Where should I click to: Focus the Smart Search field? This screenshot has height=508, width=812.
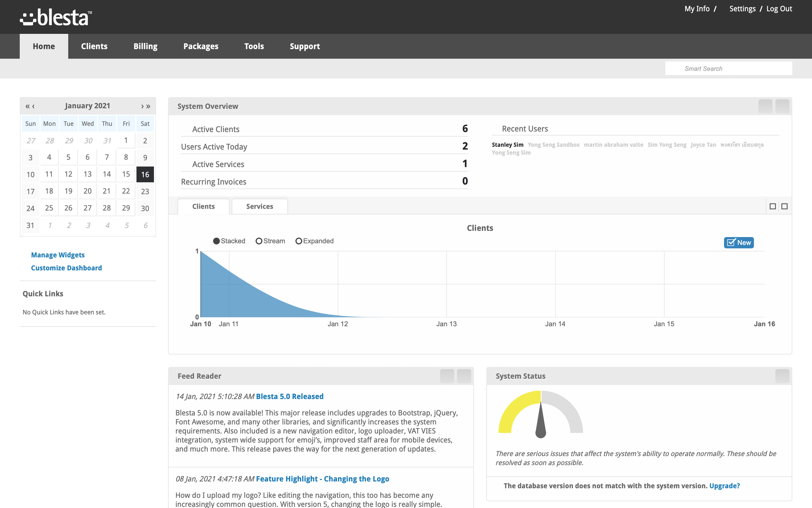pos(729,69)
